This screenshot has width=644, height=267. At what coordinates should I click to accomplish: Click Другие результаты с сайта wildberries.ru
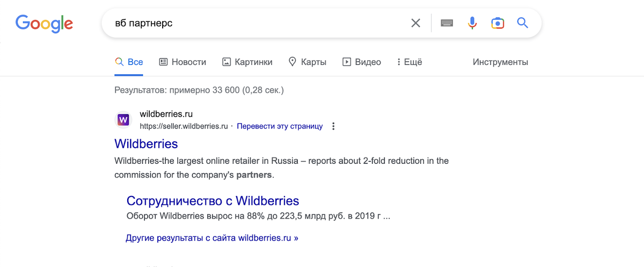212,237
